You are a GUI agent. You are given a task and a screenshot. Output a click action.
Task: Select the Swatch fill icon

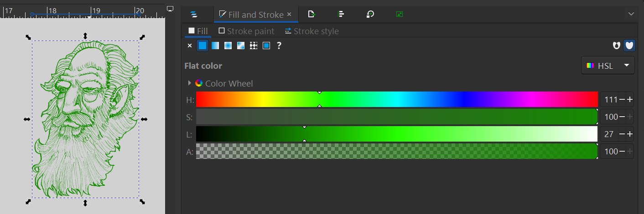tap(266, 46)
